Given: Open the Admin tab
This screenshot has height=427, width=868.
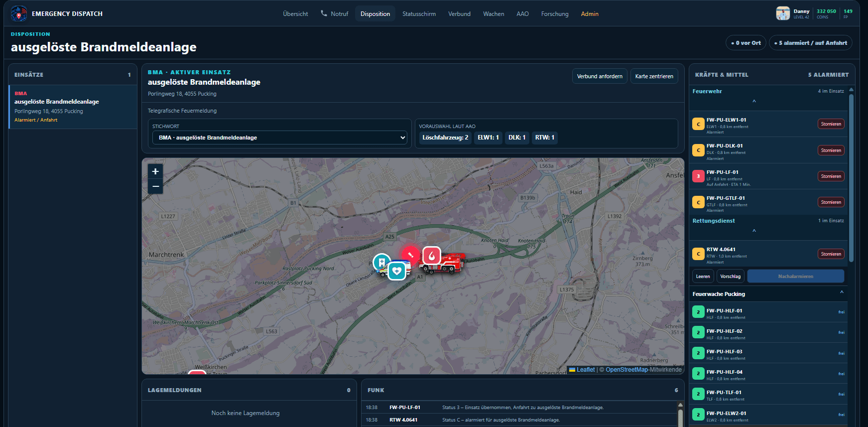Looking at the screenshot, I should click(x=590, y=14).
